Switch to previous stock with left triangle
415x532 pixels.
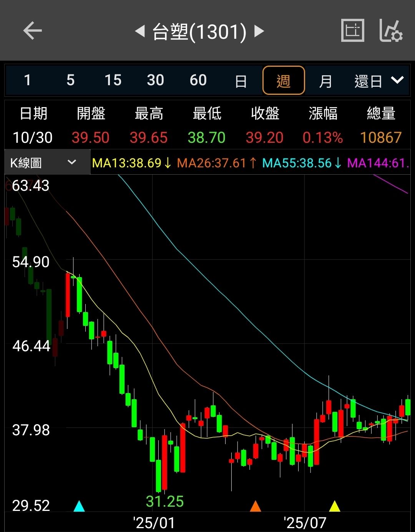pos(140,31)
